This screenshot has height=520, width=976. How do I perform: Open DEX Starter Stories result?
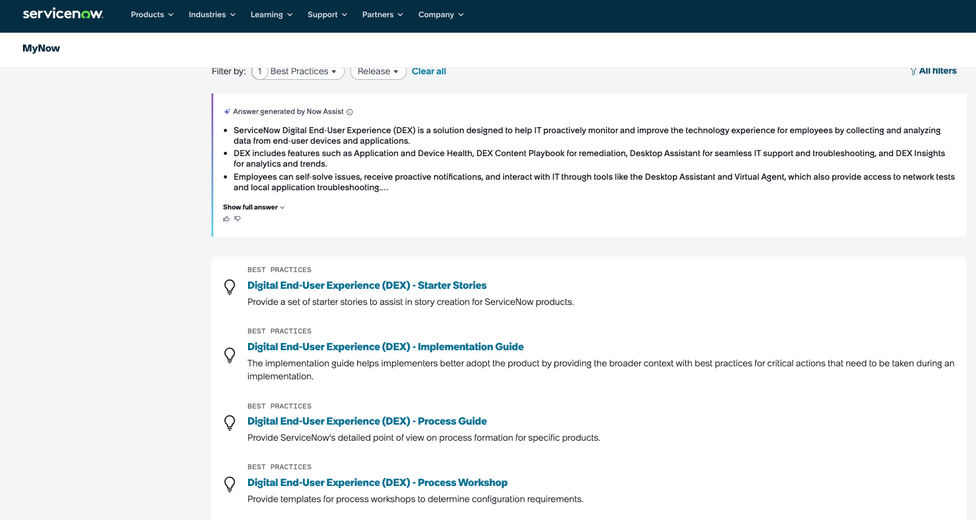(367, 285)
